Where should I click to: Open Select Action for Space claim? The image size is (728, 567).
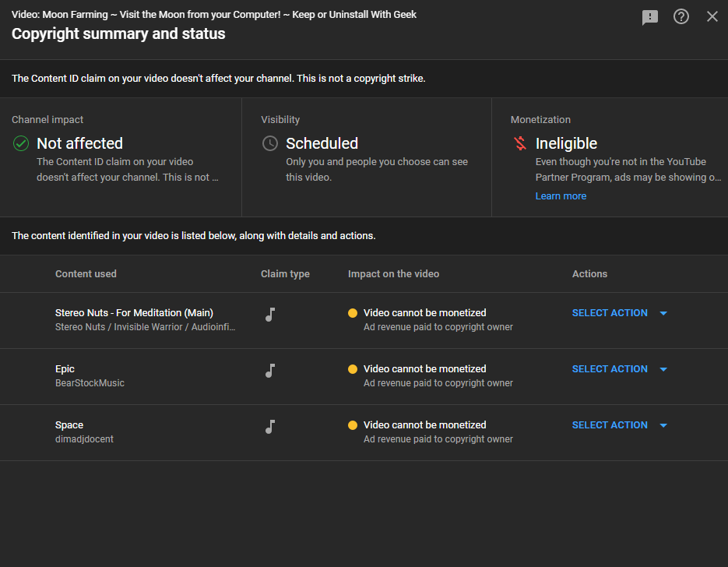click(x=610, y=425)
